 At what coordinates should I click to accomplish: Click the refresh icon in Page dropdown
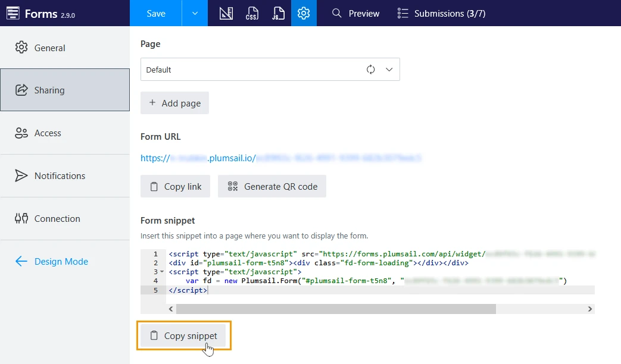[x=371, y=69]
